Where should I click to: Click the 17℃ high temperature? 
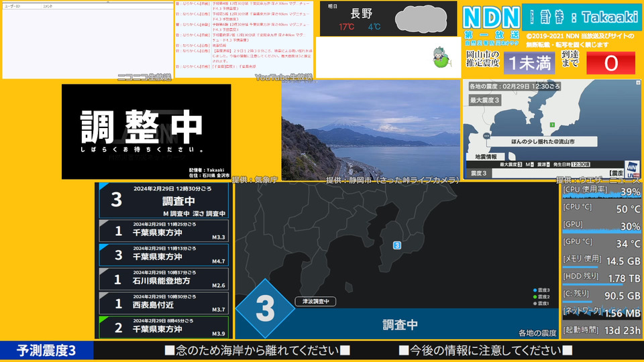click(346, 27)
